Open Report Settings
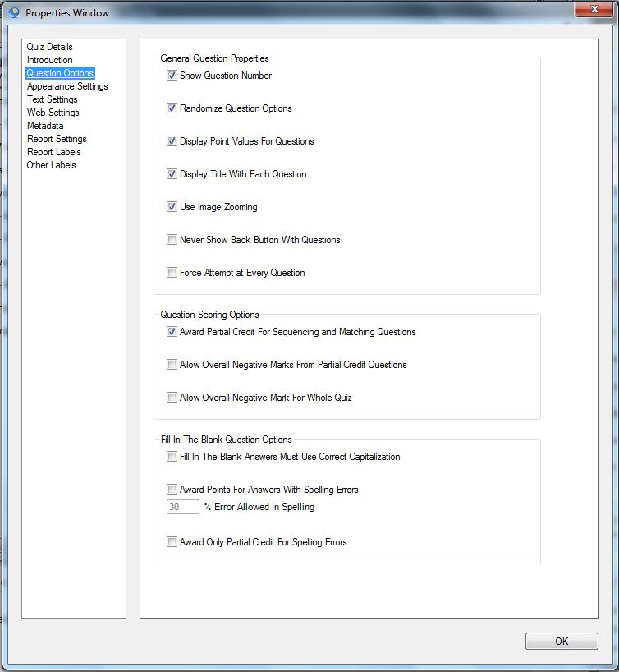Viewport: 619px width, 672px height. coord(57,139)
